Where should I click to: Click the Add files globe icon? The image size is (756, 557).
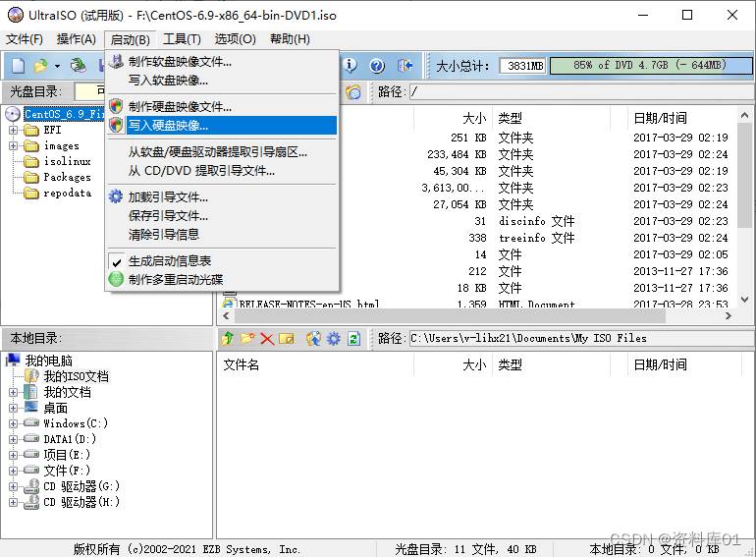[x=313, y=339]
